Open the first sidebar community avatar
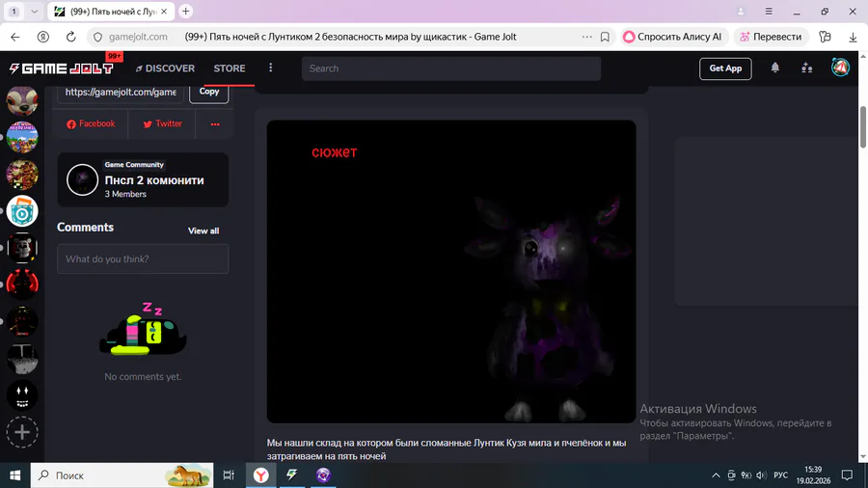868x488 pixels. click(x=22, y=100)
